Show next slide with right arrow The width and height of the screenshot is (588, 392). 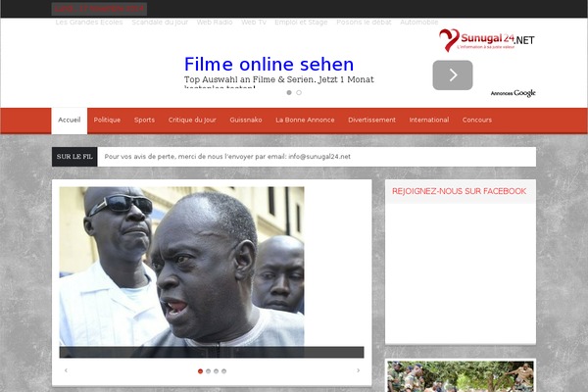point(358,370)
